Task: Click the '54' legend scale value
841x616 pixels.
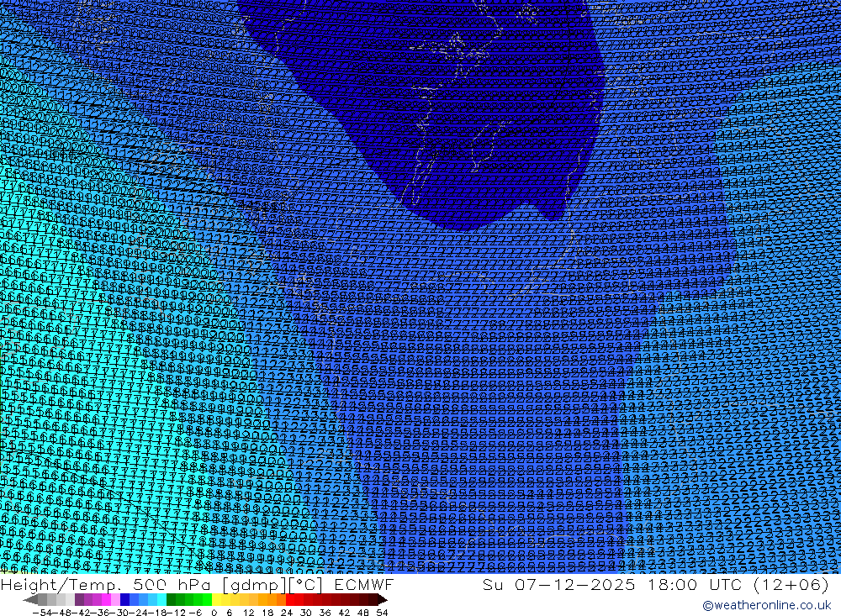Action: (x=382, y=613)
